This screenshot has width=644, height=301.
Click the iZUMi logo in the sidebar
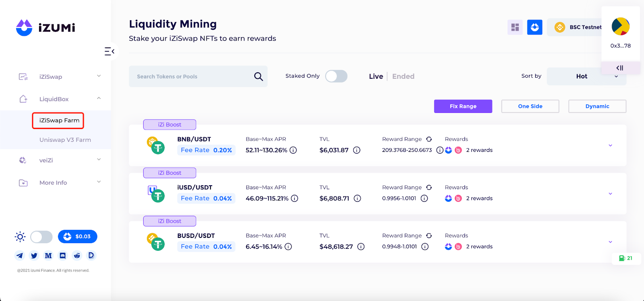[45, 27]
